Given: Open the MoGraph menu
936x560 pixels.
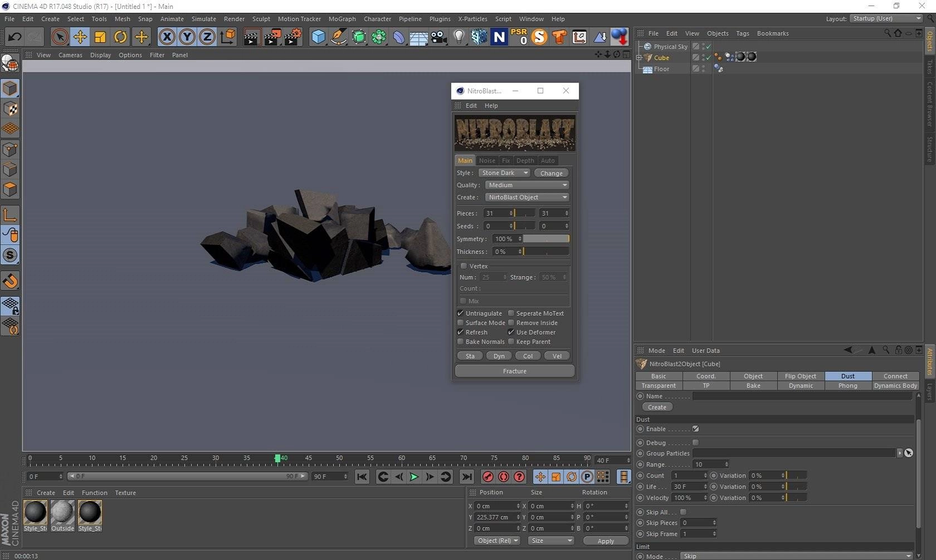Looking at the screenshot, I should tap(342, 19).
